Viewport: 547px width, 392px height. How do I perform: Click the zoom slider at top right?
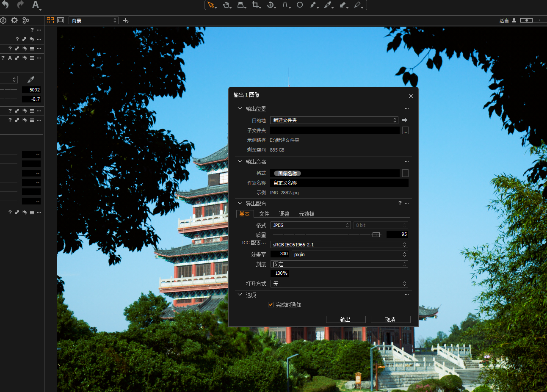[x=533, y=20]
